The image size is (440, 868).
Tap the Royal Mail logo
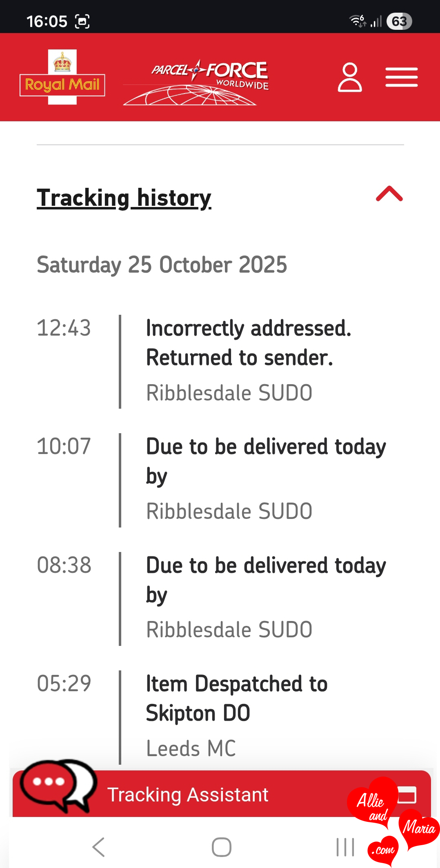[62, 78]
